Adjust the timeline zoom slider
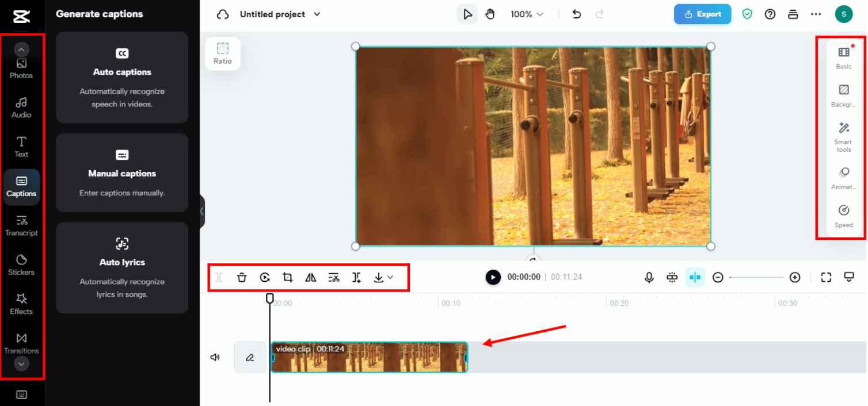The width and height of the screenshot is (868, 406). (756, 278)
